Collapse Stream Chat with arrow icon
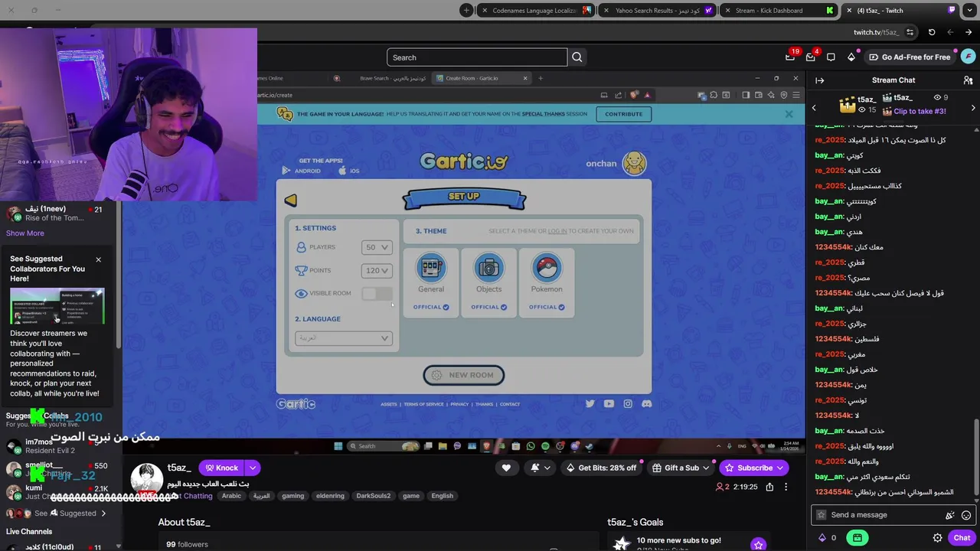The image size is (980, 551). (820, 80)
